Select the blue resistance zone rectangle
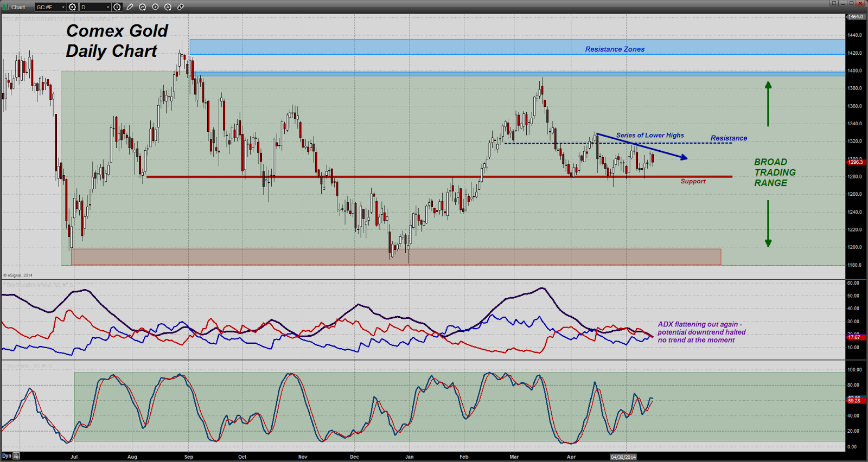 pos(517,47)
